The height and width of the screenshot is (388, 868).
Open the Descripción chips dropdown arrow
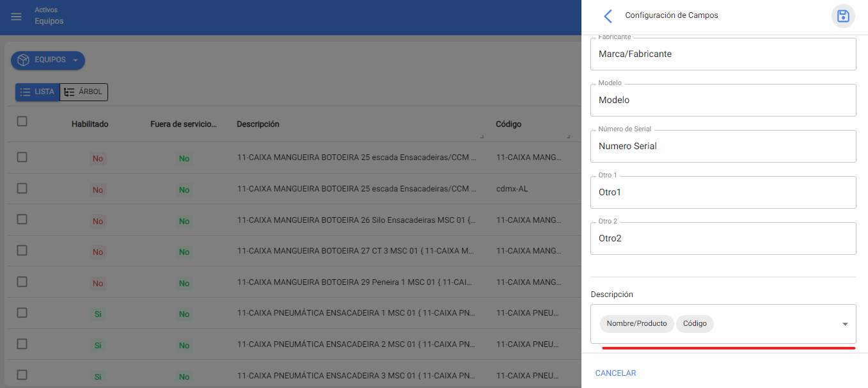(x=846, y=324)
